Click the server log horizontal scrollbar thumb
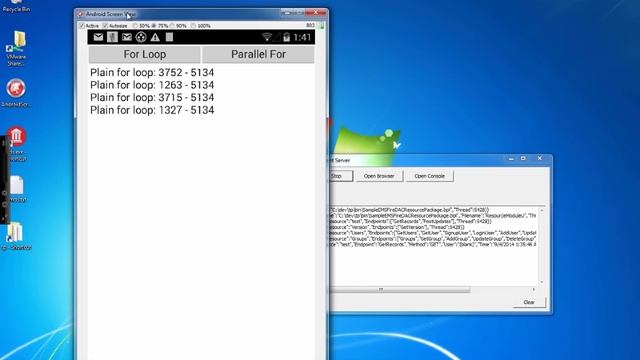 pyautogui.click(x=400, y=289)
